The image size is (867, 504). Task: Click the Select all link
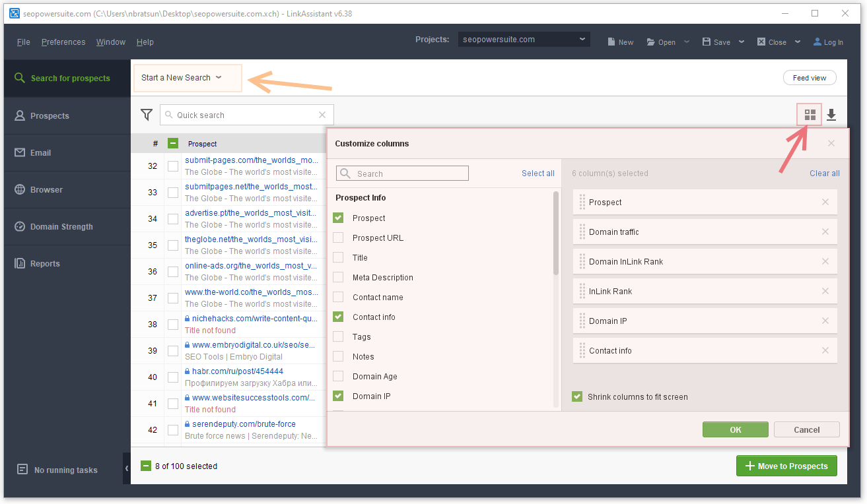coord(538,173)
